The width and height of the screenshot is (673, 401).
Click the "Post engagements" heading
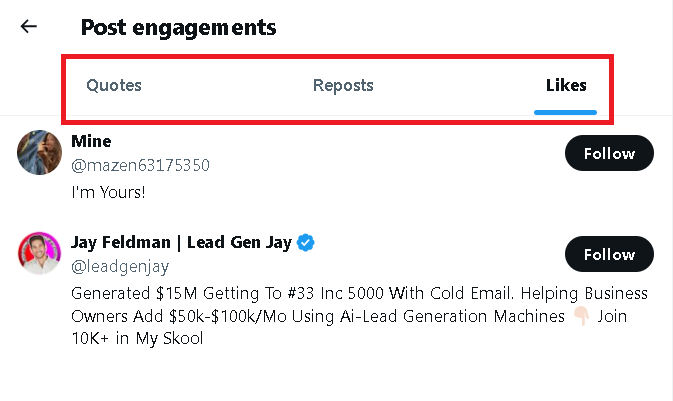[x=178, y=27]
